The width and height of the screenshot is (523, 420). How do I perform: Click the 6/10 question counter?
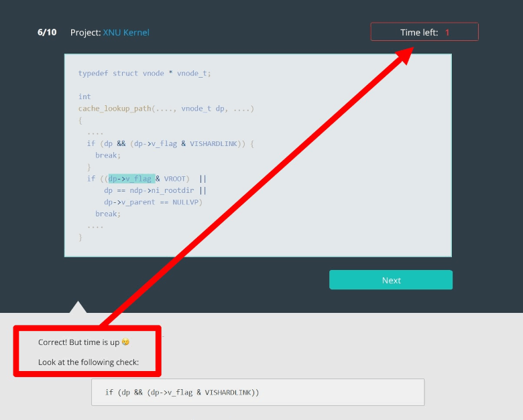47,32
